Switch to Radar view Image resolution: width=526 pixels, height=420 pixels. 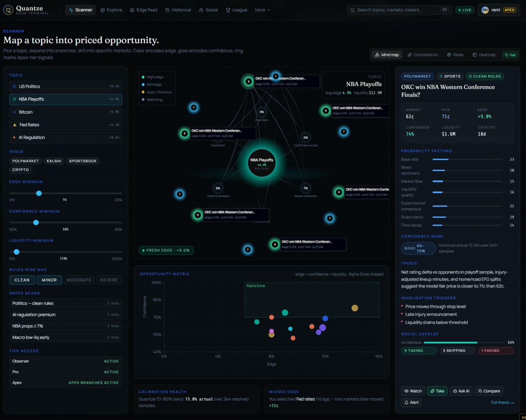(x=455, y=55)
